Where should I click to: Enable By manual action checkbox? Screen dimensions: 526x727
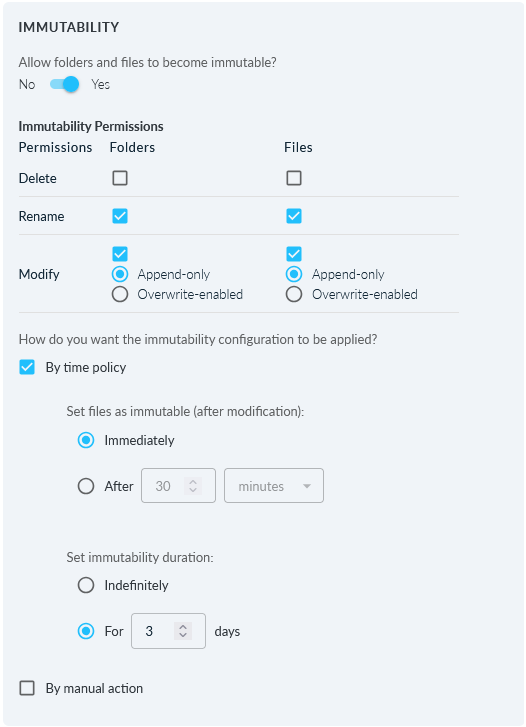[x=27, y=688]
